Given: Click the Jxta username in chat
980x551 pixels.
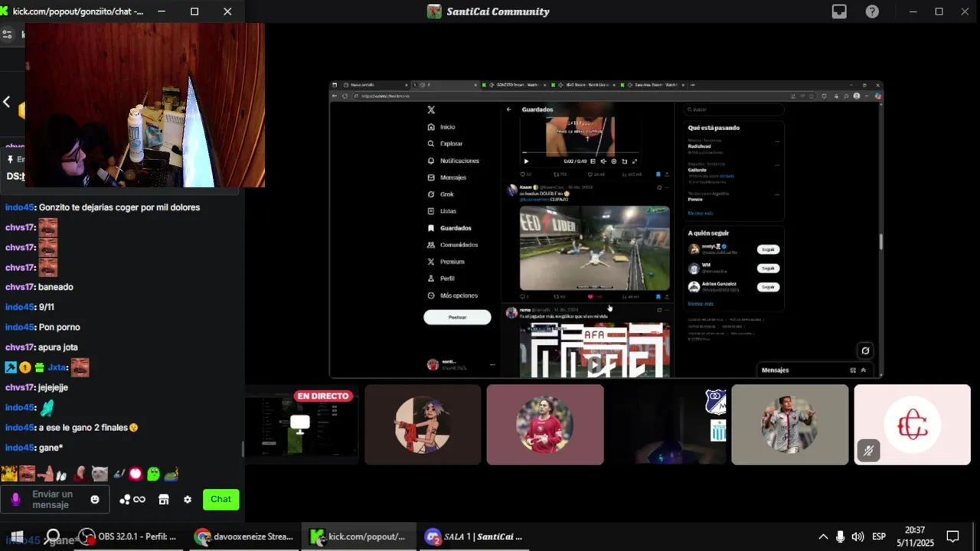Looking at the screenshot, I should [x=57, y=367].
